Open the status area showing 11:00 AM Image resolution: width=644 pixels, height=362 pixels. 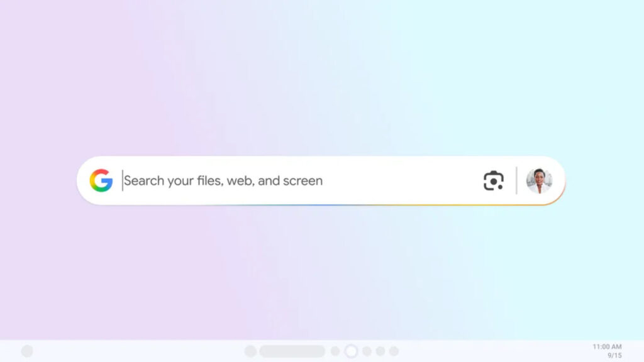(x=607, y=347)
